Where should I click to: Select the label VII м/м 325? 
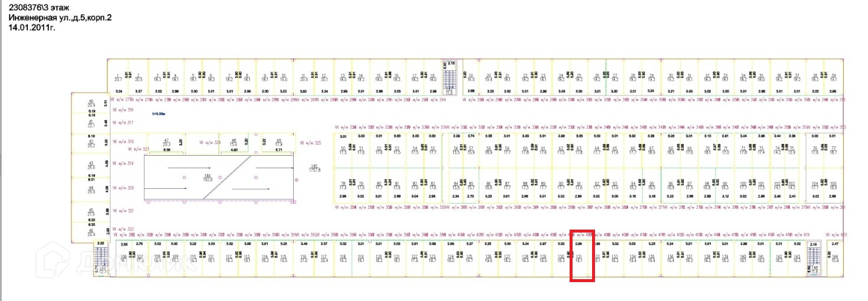311,142
